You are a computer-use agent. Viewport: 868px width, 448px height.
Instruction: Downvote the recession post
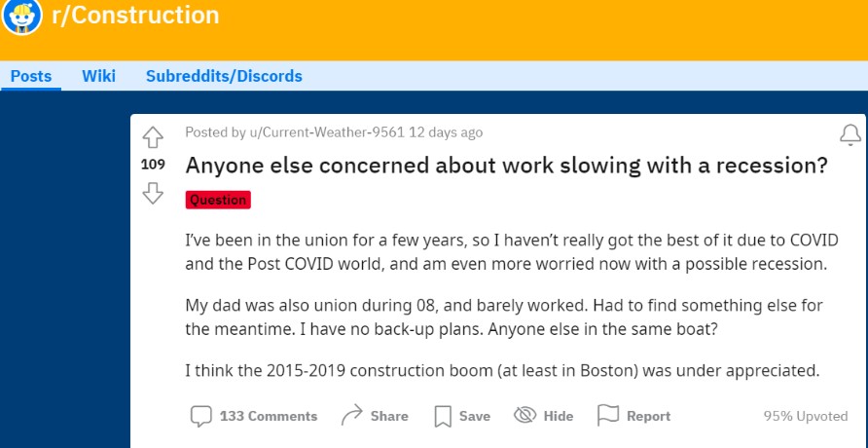click(x=153, y=194)
